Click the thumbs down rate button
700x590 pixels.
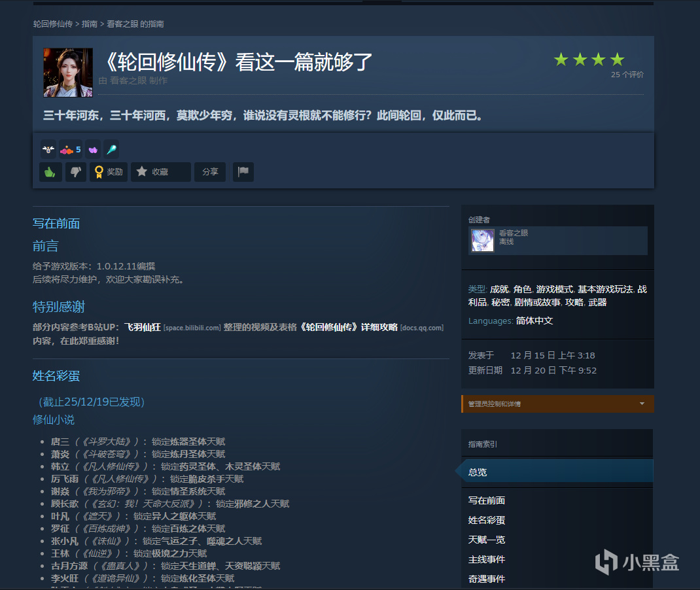pos(76,172)
